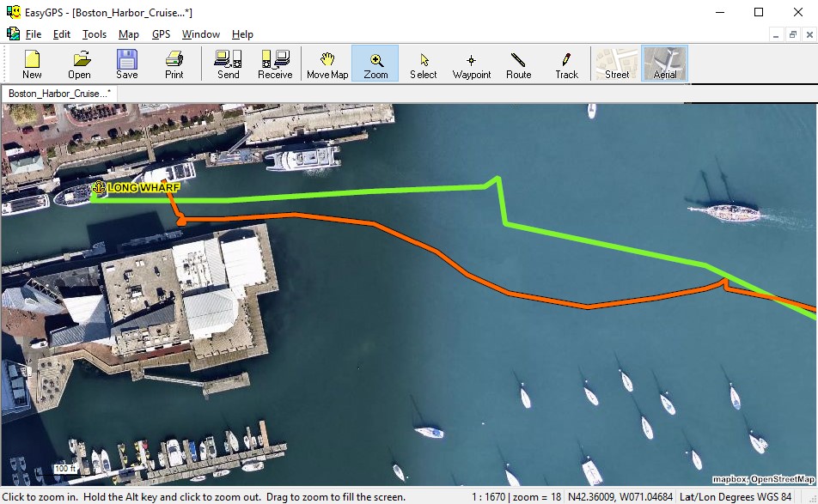Open the GPS menu
Screen dimensions: 818x504
tap(160, 34)
